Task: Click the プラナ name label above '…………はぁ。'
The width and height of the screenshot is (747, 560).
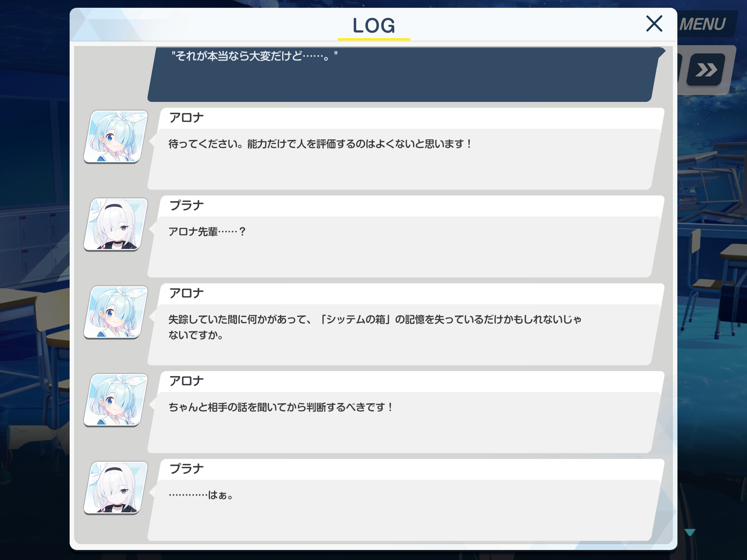Action: pyautogui.click(x=186, y=469)
